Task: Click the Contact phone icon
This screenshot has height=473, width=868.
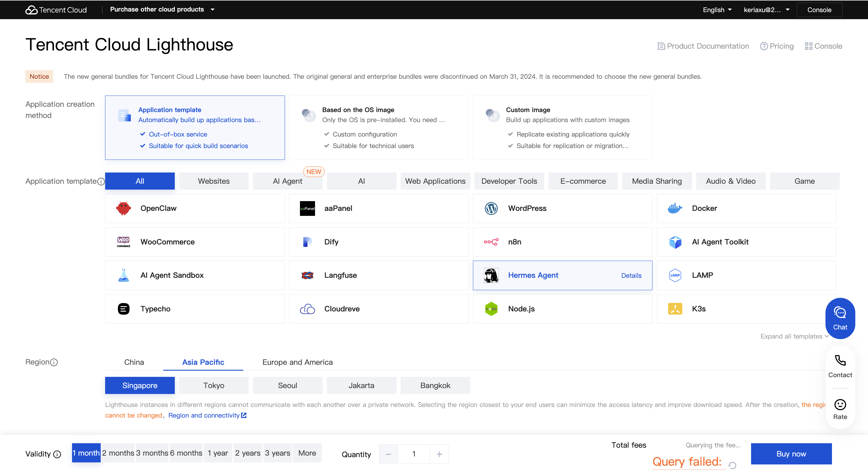Action: coord(840,361)
